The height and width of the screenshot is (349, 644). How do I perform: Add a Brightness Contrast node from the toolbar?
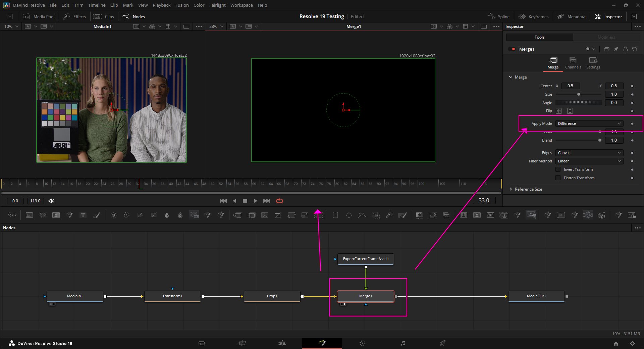pyautogui.click(x=114, y=215)
